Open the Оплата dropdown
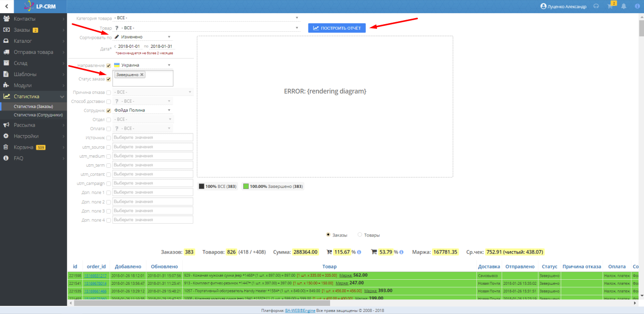 (143, 129)
